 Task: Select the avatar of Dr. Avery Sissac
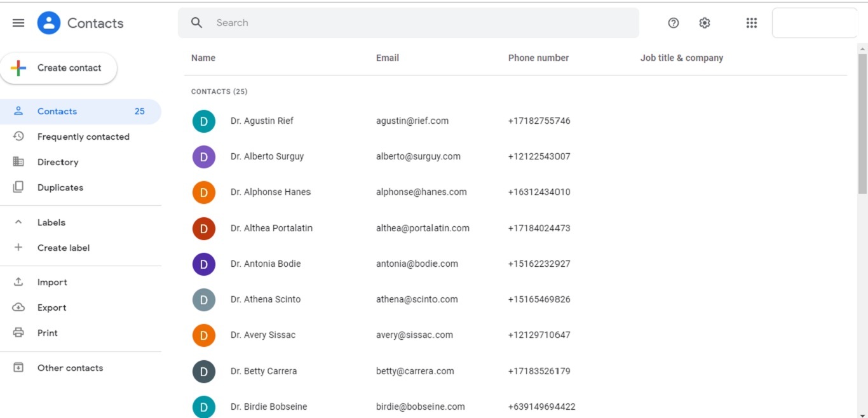pos(204,335)
